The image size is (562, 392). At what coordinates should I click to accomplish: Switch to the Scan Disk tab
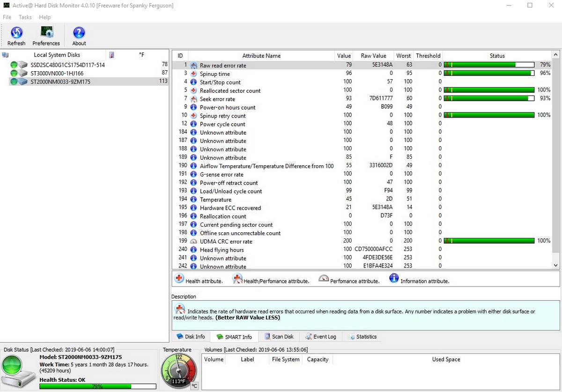pyautogui.click(x=279, y=337)
